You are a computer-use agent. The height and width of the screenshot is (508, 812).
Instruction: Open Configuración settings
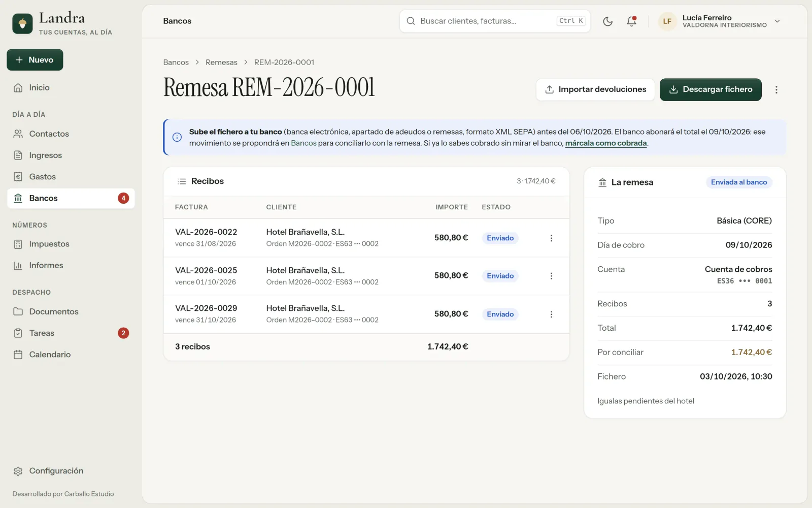(71, 471)
